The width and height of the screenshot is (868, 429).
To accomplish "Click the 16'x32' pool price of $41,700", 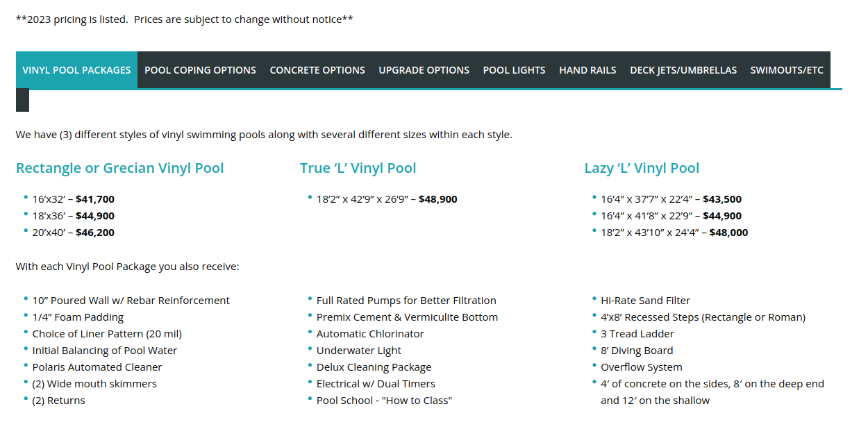I will [95, 199].
